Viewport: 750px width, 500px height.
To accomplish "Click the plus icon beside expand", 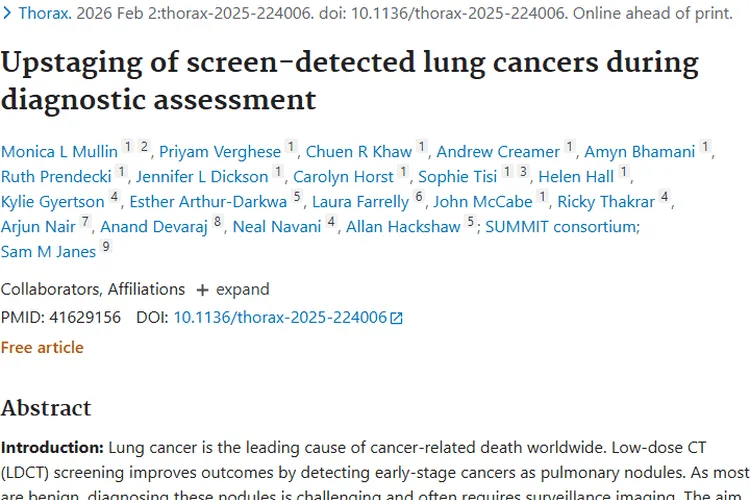I will (x=202, y=290).
